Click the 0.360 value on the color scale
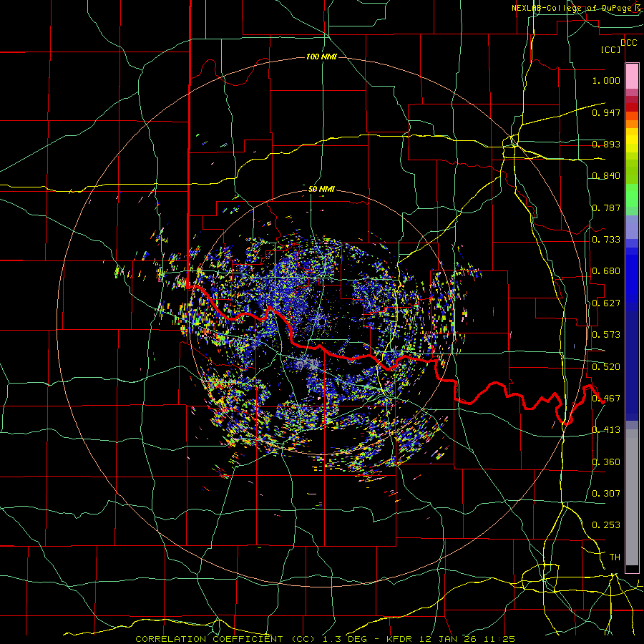Viewport: 644px width, 644px height. (606, 462)
